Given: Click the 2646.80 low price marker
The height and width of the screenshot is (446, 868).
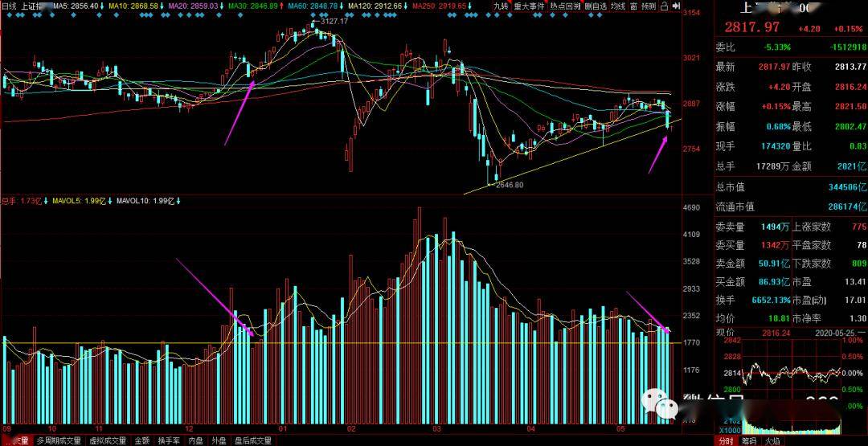Looking at the screenshot, I should coord(510,185).
